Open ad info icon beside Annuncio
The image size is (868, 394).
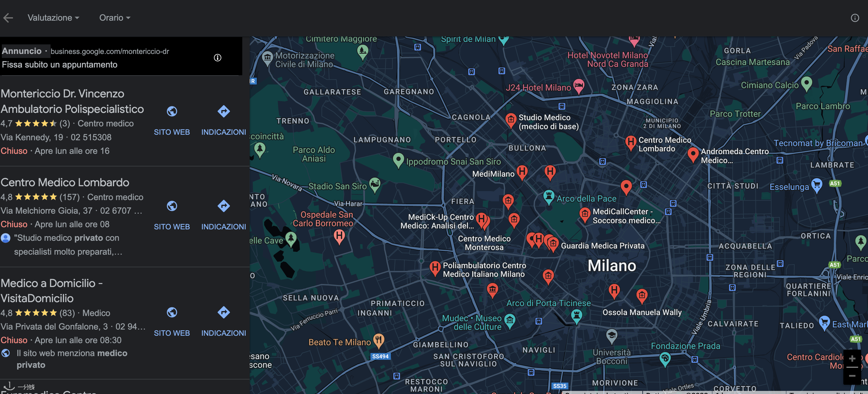pos(218,58)
